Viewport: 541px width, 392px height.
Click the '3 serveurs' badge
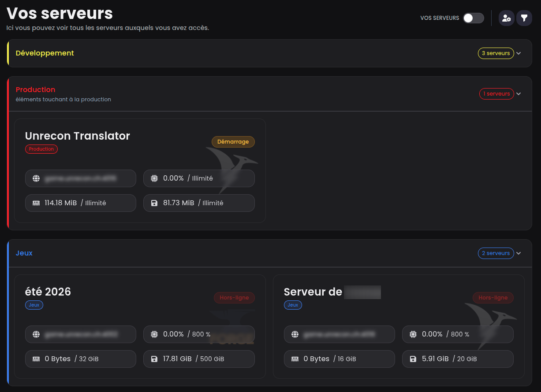(496, 53)
